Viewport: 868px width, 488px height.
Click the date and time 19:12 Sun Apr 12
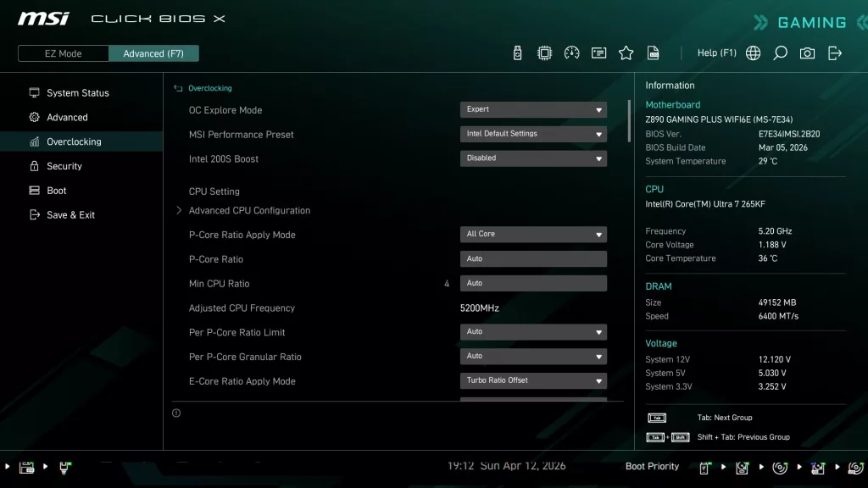507,466
